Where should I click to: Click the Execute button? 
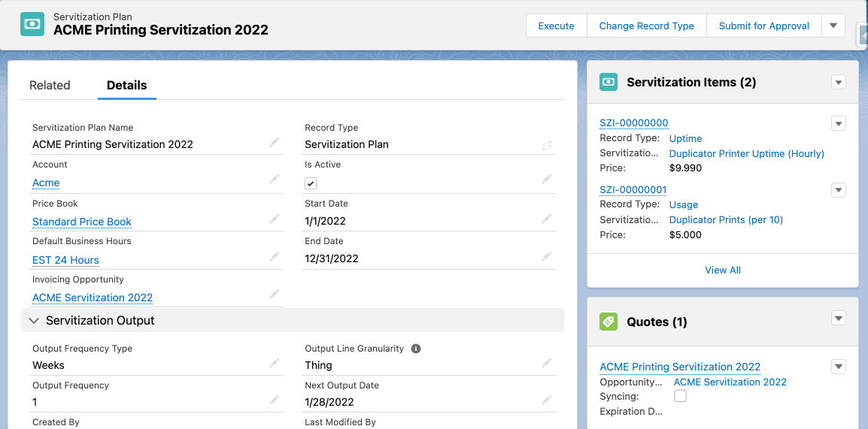557,26
